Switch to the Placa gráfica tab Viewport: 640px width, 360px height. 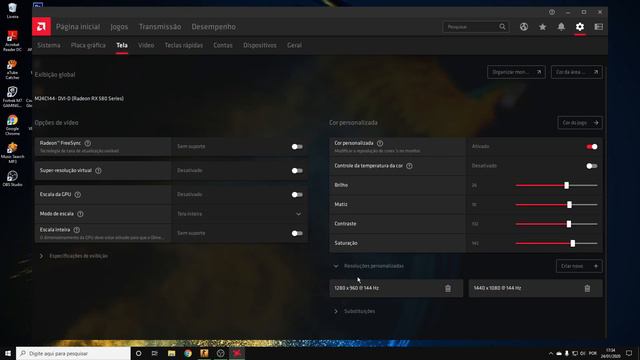(x=88, y=45)
